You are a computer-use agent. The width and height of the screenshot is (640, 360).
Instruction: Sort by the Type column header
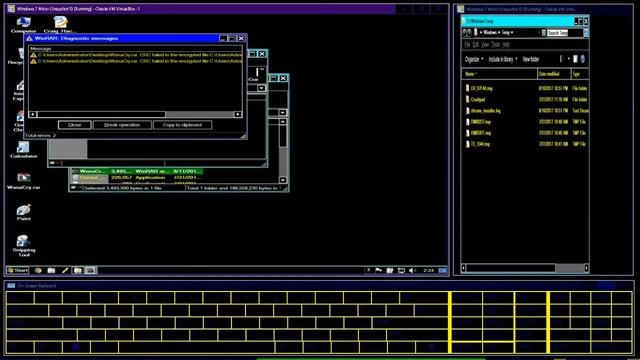tap(580, 74)
